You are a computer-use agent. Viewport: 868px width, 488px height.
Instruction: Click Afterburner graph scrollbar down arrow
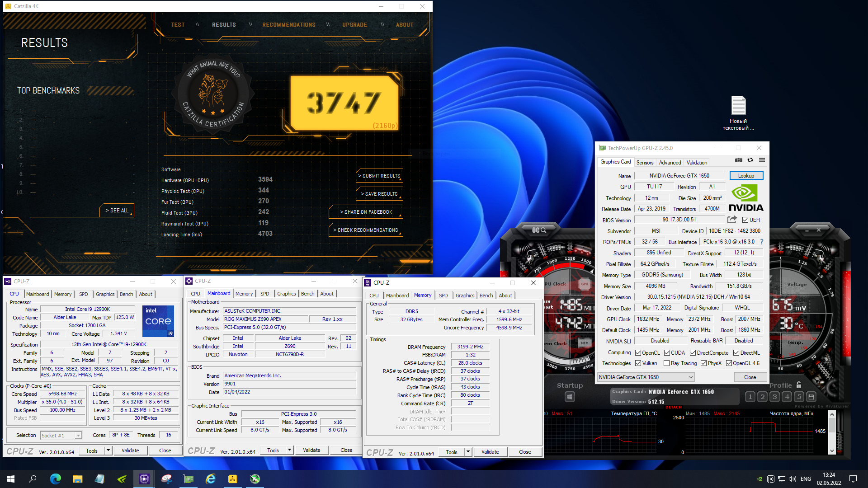click(832, 451)
